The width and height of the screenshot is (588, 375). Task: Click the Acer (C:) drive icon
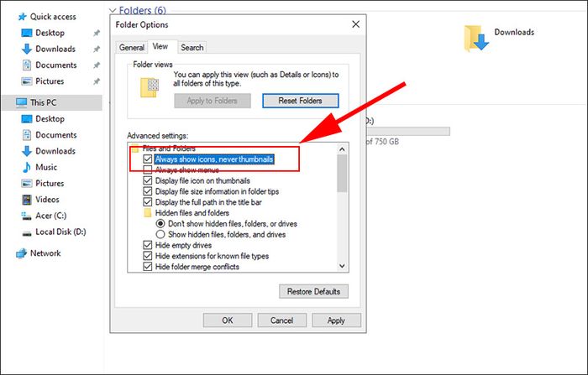(x=27, y=216)
